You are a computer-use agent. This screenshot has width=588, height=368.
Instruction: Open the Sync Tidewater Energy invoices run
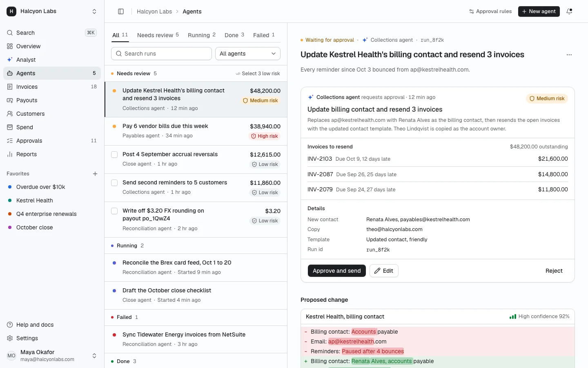point(196,339)
